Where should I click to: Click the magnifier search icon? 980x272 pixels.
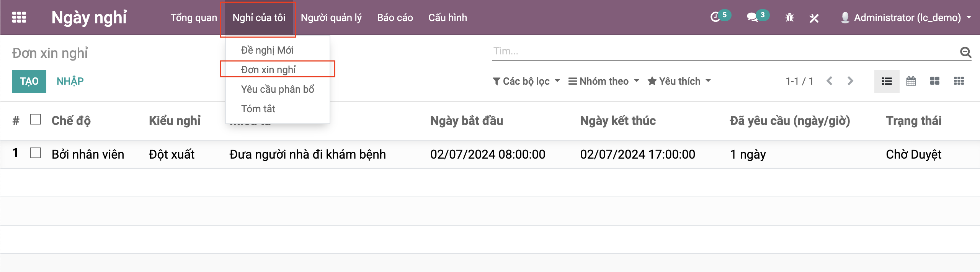[x=965, y=52]
